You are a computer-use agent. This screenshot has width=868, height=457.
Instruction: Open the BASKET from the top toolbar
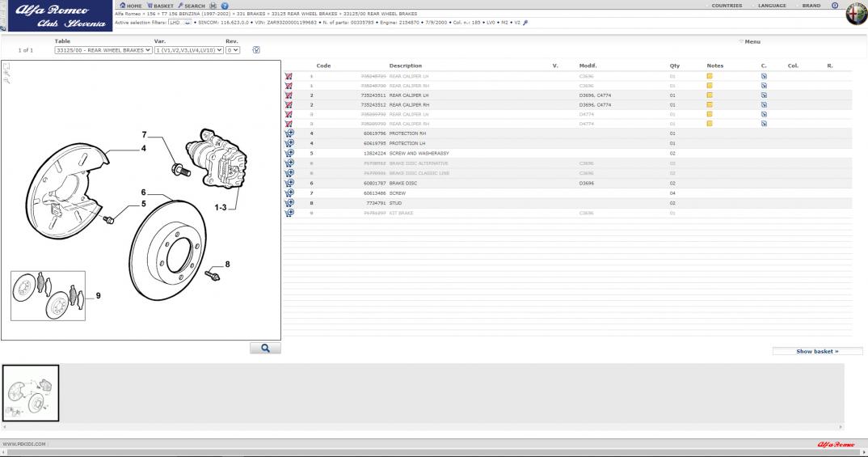pos(160,6)
